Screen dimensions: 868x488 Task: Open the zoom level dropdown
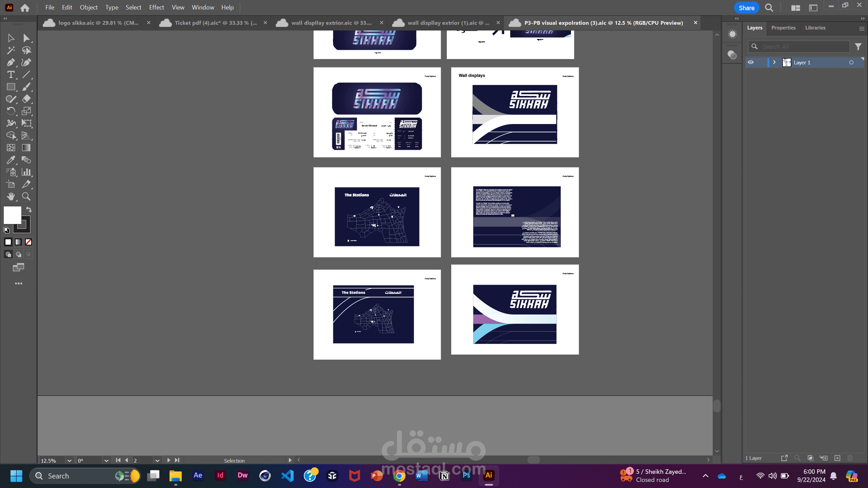point(69,461)
